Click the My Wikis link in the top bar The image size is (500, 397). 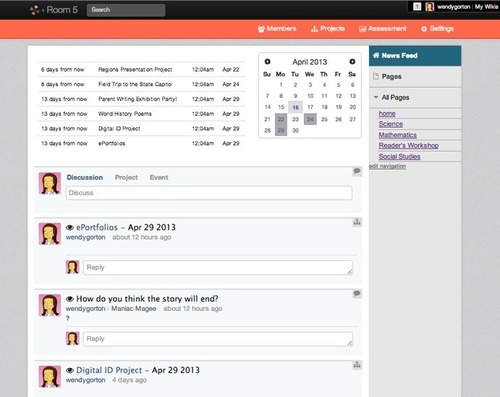click(486, 7)
